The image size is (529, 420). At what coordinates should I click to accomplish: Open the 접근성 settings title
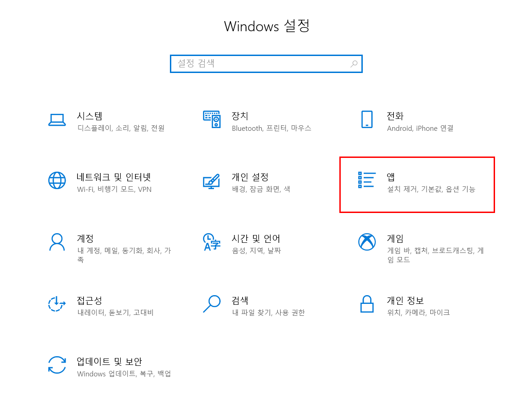(x=90, y=300)
